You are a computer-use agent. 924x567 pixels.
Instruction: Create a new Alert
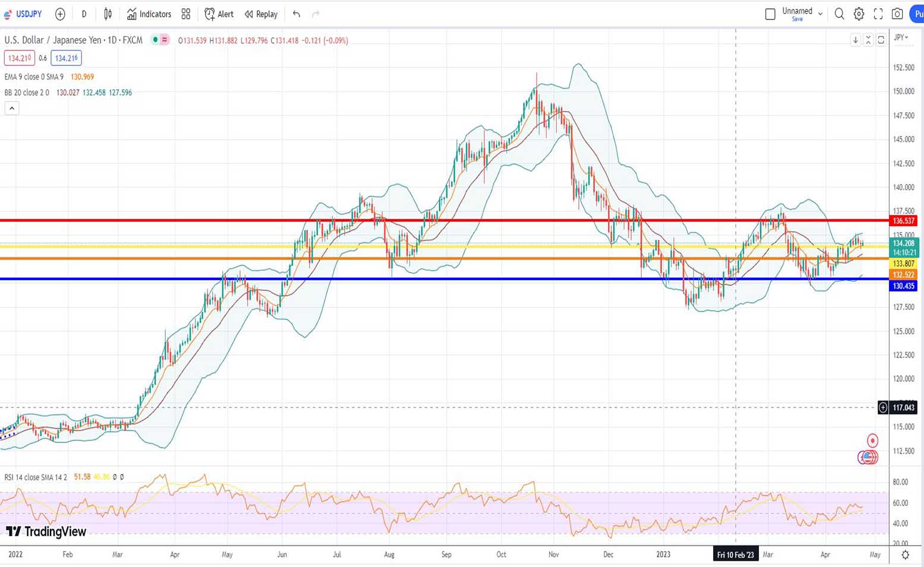coord(219,14)
